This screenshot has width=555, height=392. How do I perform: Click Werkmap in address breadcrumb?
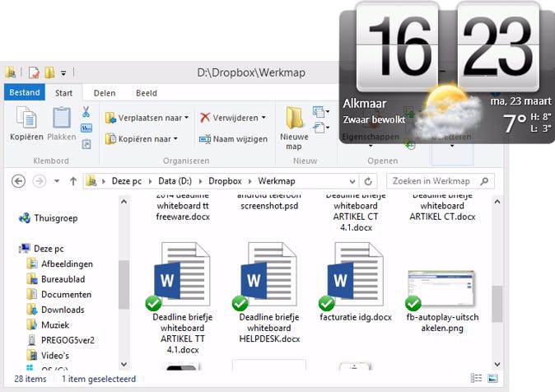pyautogui.click(x=277, y=181)
